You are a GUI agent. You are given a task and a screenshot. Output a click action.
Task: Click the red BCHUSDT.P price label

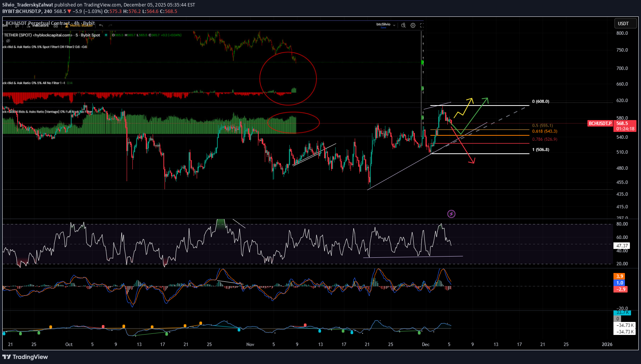click(x=600, y=123)
